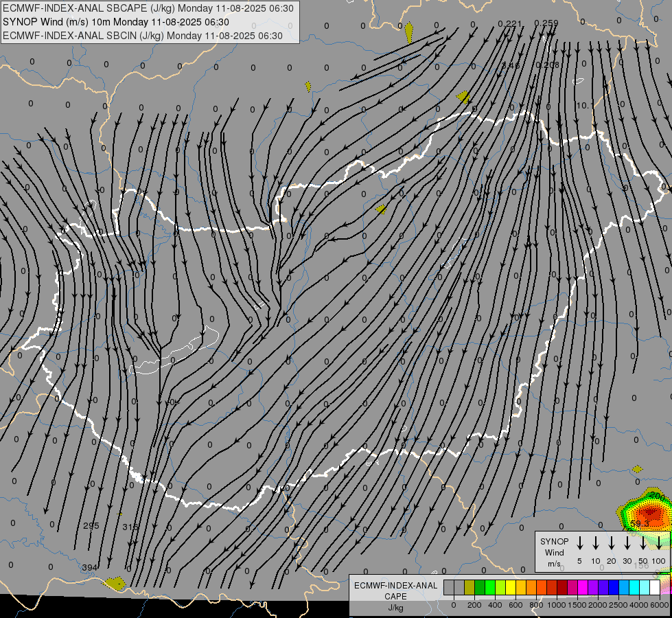Select the dark green 200 swatch in CAPE legend
This screenshot has height=618, width=672.
pyautogui.click(x=480, y=587)
